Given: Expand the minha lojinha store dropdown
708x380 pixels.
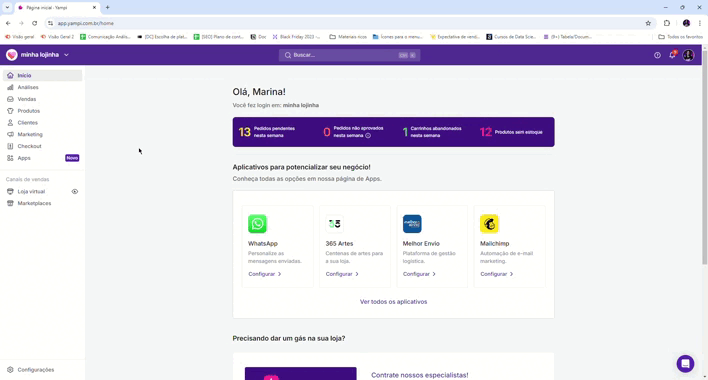Looking at the screenshot, I should tap(66, 55).
